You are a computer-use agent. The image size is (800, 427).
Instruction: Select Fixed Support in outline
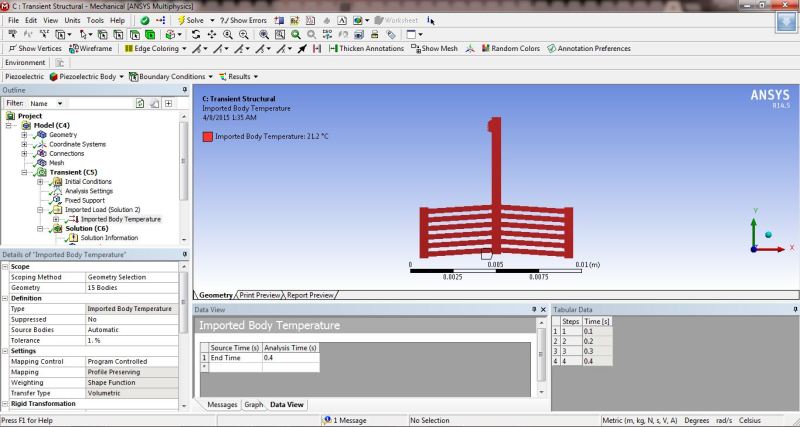coord(84,200)
